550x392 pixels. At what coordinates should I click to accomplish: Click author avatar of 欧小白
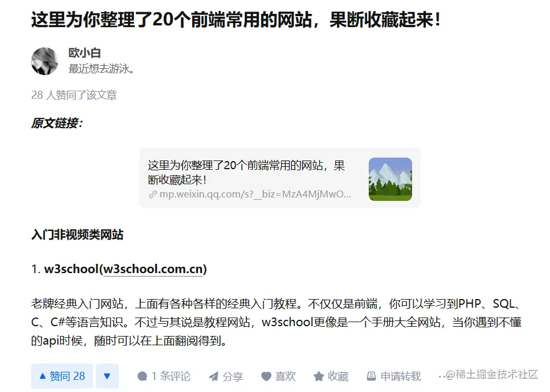44,61
